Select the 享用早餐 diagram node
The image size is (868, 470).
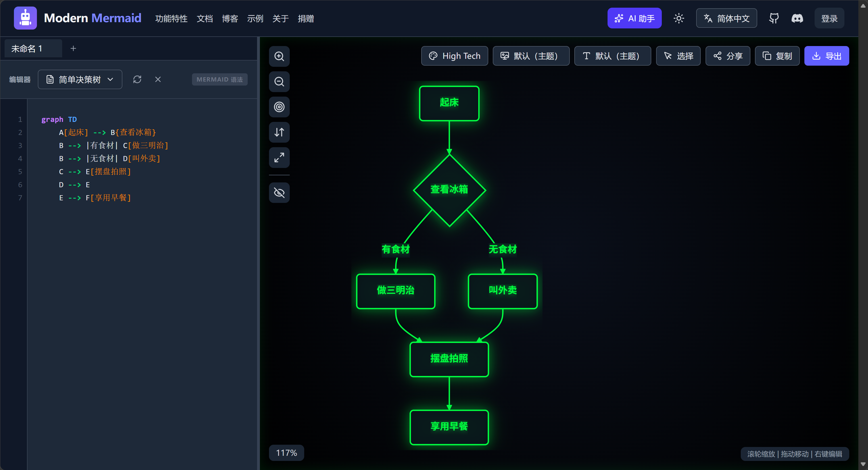[x=449, y=427]
